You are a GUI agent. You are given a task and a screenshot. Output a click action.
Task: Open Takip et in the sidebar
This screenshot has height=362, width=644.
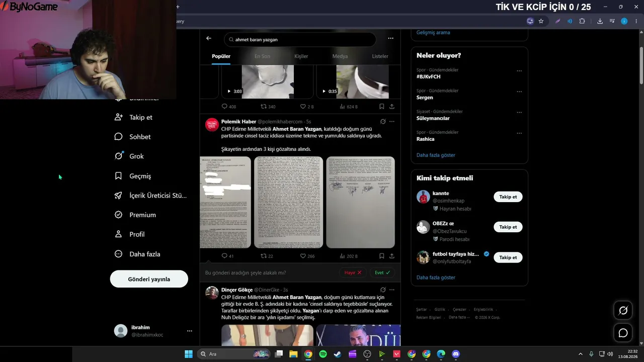click(134, 117)
